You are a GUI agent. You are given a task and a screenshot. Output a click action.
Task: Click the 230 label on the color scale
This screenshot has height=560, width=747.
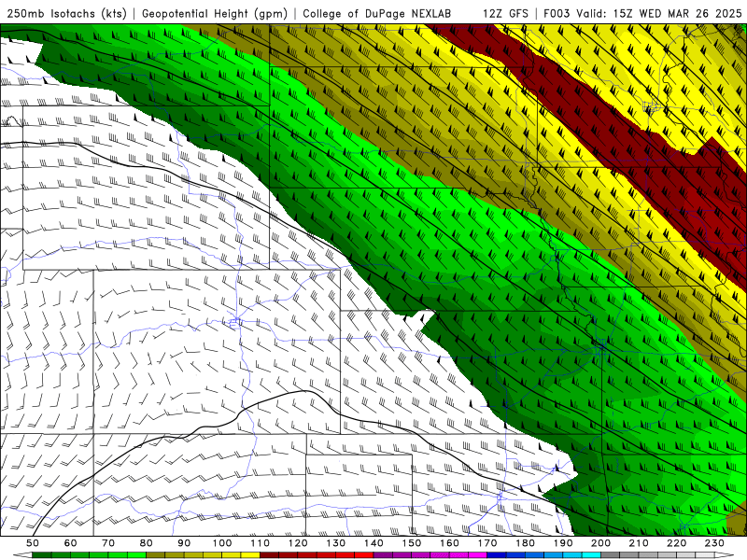(714, 543)
